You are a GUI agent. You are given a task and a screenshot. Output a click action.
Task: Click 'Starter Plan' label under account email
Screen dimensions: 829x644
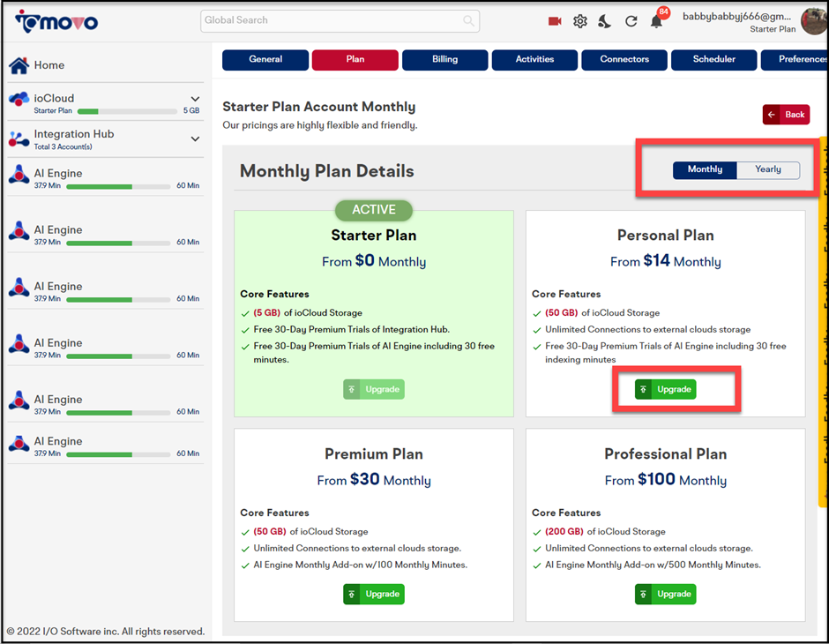tap(773, 30)
